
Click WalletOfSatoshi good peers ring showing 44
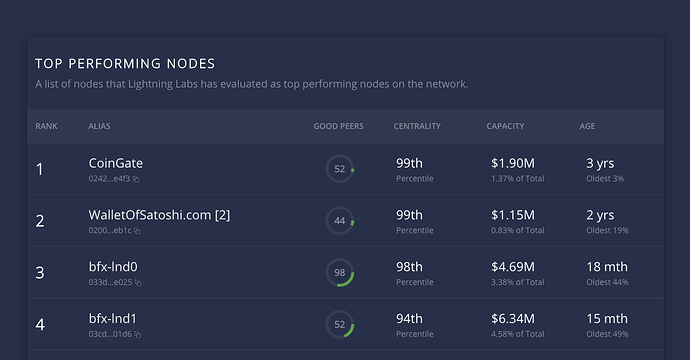[340, 221]
